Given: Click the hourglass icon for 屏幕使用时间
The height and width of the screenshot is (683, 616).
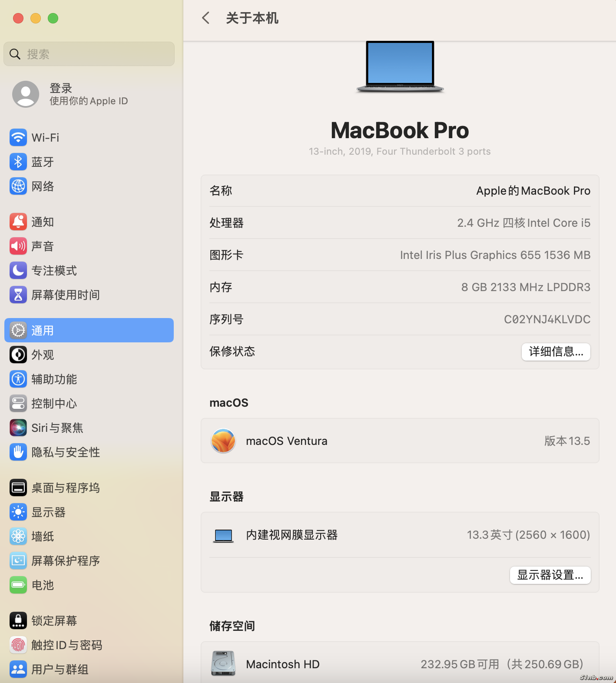Looking at the screenshot, I should click(18, 295).
